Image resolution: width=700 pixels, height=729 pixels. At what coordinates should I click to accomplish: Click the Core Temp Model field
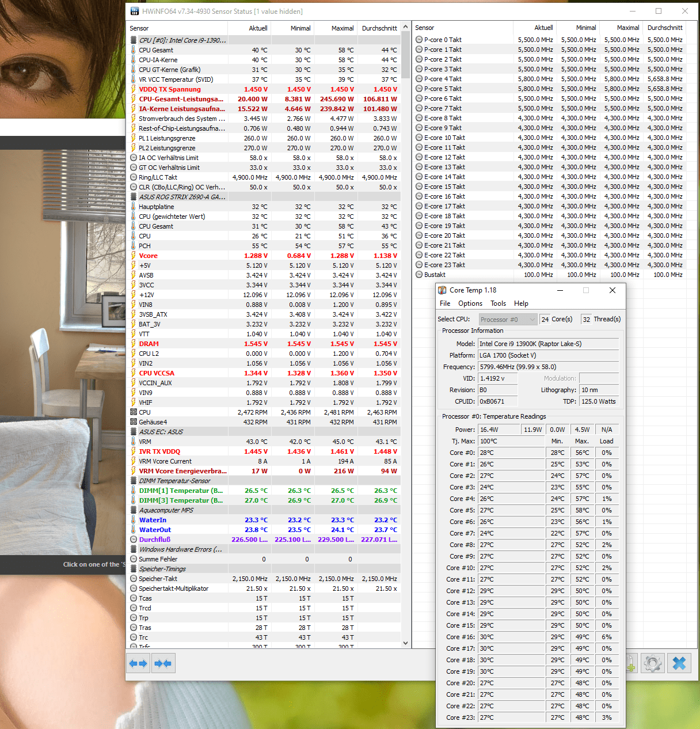coord(548,344)
